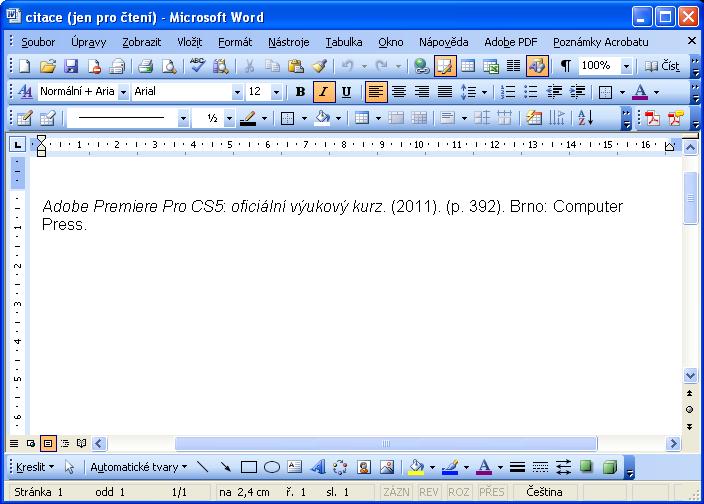This screenshot has width=704, height=504.
Task: Click the Číst reading mode button
Action: 662,66
